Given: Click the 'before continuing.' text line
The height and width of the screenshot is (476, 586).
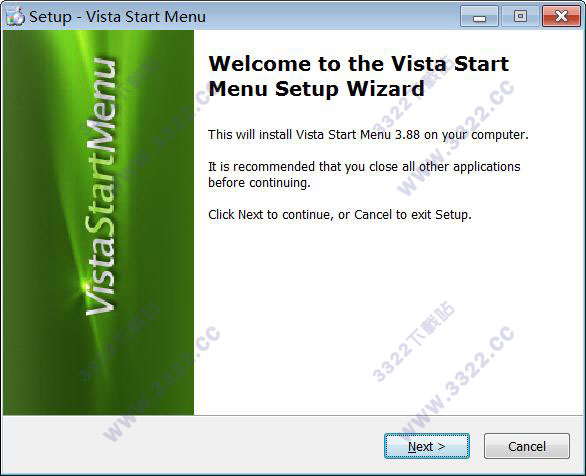Looking at the screenshot, I should pos(259,183).
